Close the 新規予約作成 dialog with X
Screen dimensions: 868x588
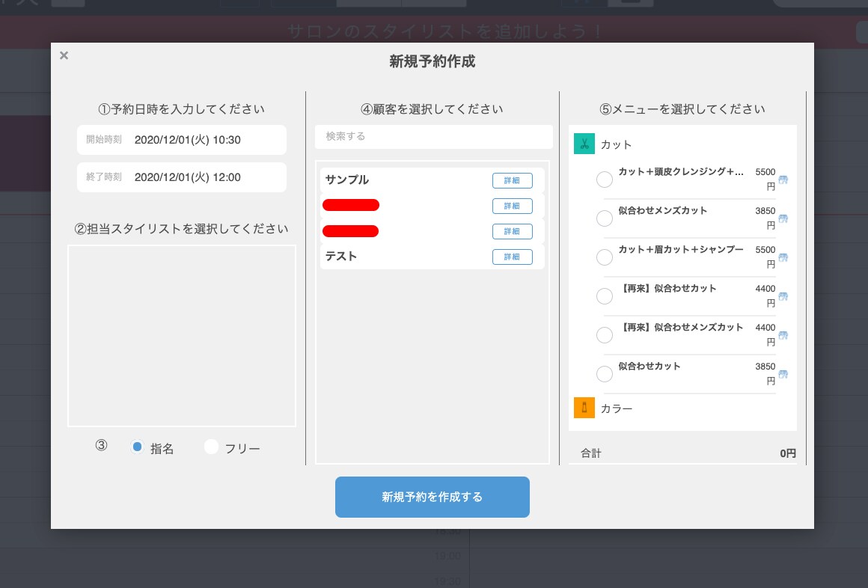[x=64, y=55]
